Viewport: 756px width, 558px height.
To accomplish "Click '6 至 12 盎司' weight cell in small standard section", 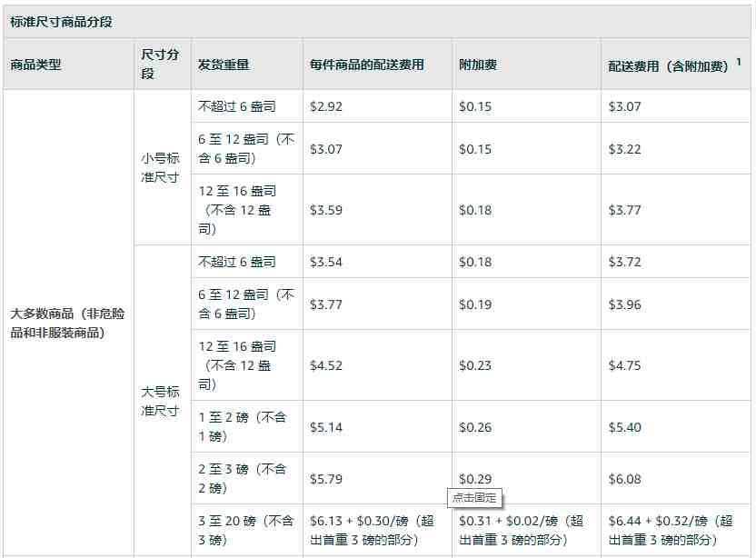I will [246, 148].
